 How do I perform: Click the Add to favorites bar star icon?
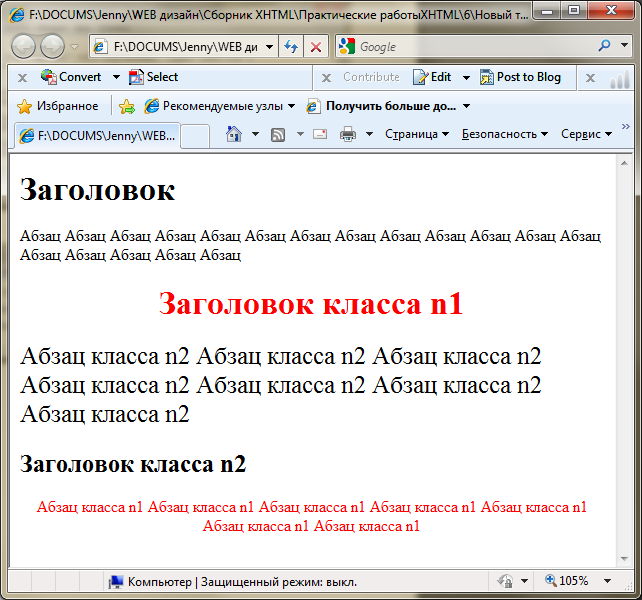pyautogui.click(x=127, y=106)
